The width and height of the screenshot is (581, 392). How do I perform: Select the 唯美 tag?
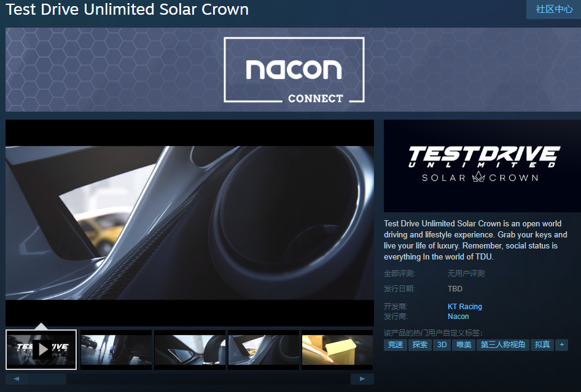pyautogui.click(x=464, y=345)
